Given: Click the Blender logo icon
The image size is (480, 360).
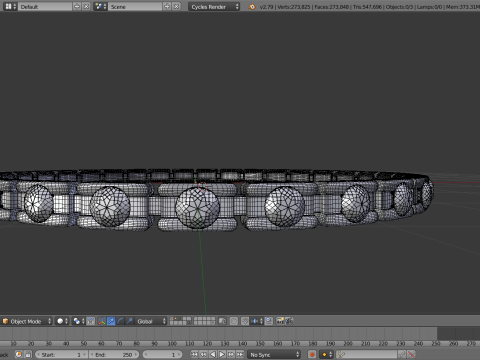Looking at the screenshot, I should coord(252,7).
